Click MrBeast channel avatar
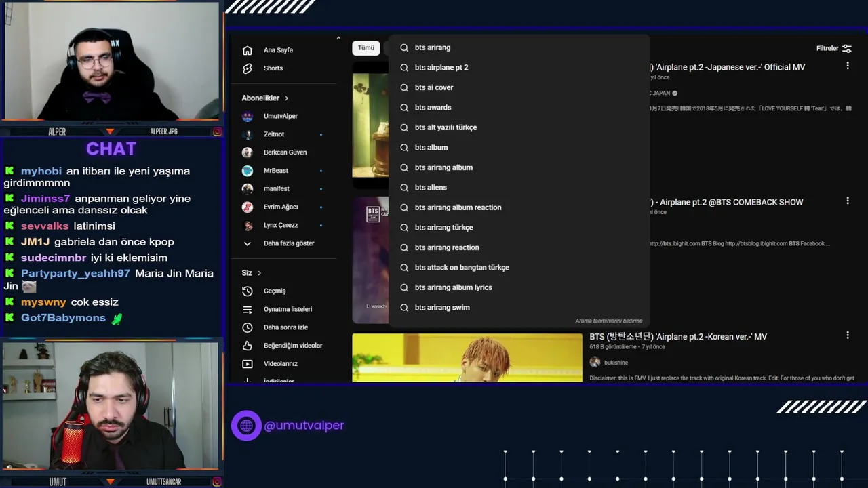868x488 pixels. coord(248,171)
